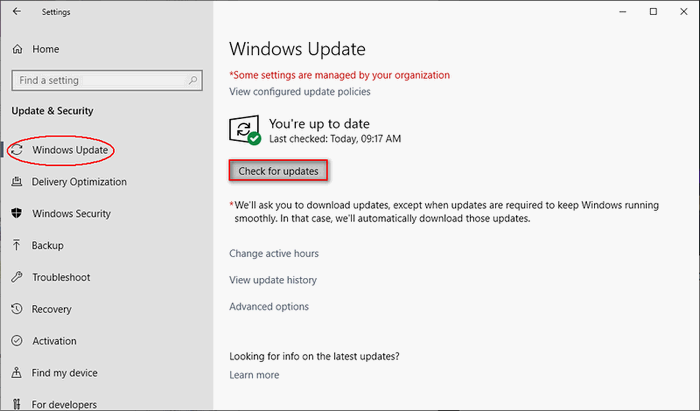Click 'Looking for info on the latest updates?' text
The image size is (700, 411).
point(314,356)
